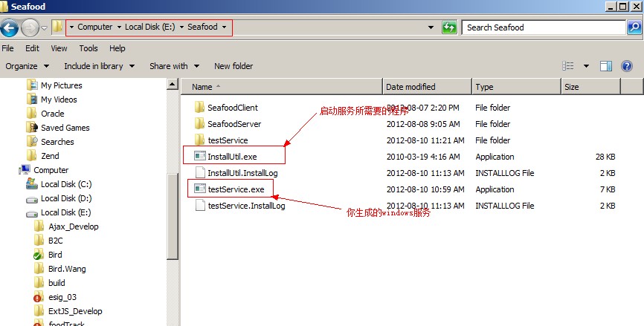Sort by the Size column header
Viewport: 644px width, 326px height.
pos(590,87)
